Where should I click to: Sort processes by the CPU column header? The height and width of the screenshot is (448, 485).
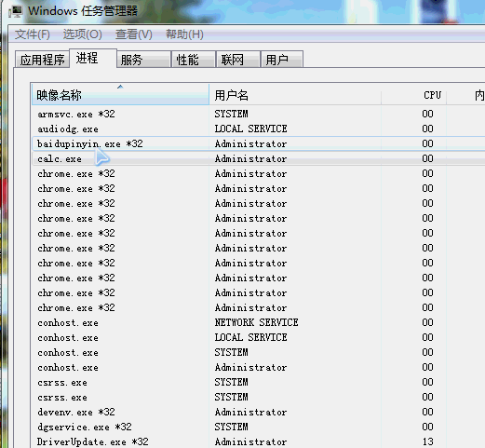[x=414, y=95]
